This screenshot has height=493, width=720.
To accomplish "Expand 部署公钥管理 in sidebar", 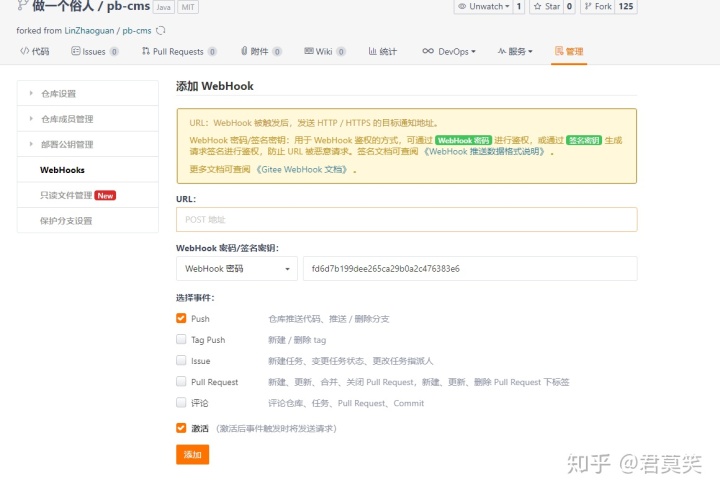I will 88,145.
